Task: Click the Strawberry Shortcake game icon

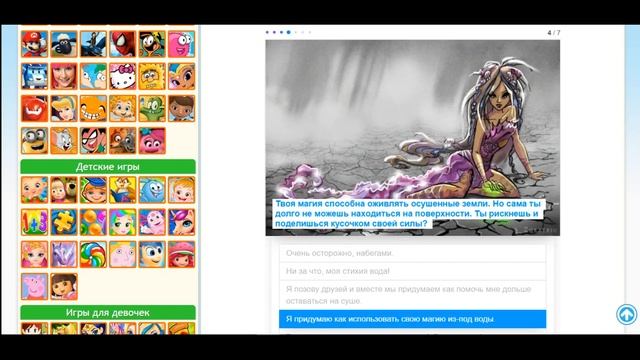Action: click(x=181, y=254)
